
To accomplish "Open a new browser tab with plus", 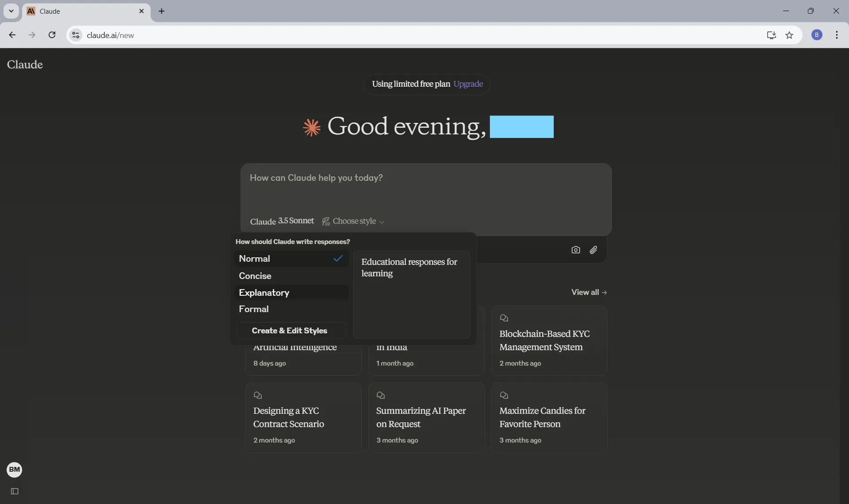I will pyautogui.click(x=161, y=11).
